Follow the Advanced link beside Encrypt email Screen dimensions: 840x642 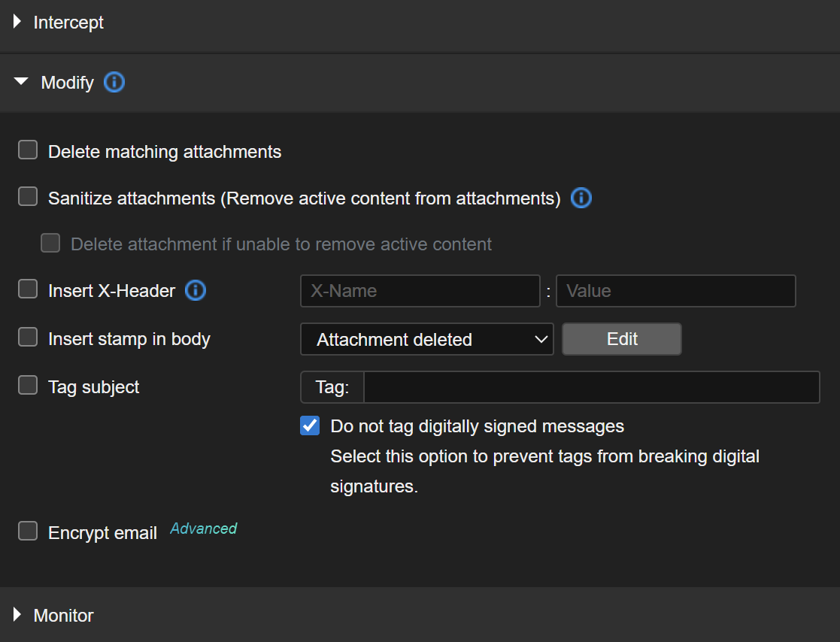tap(203, 528)
